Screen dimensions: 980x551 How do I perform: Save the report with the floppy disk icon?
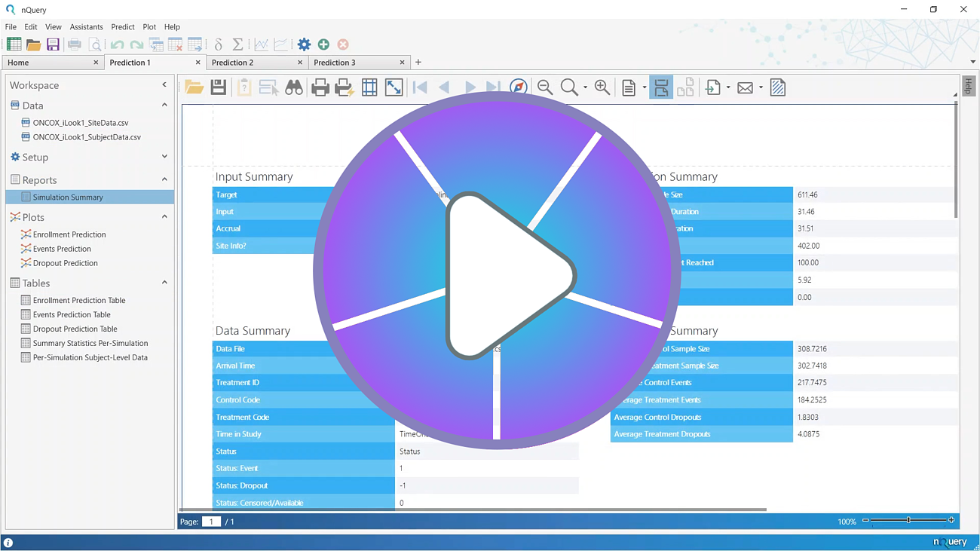click(x=219, y=88)
